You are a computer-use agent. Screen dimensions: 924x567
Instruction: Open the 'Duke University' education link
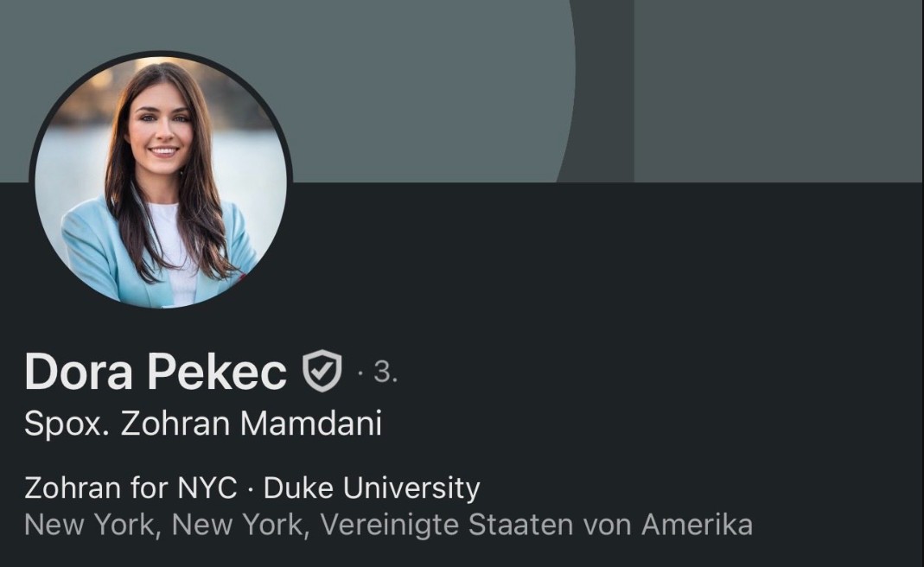pos(372,488)
